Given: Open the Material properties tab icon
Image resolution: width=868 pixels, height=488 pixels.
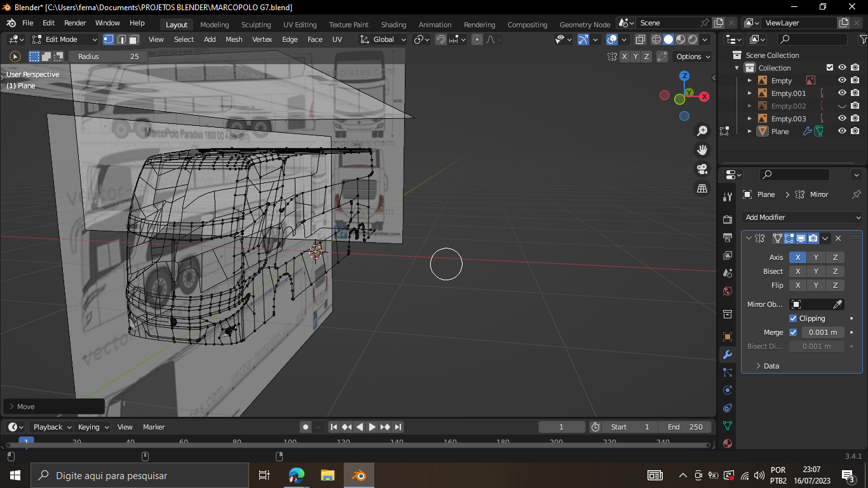Looking at the screenshot, I should coord(728,444).
